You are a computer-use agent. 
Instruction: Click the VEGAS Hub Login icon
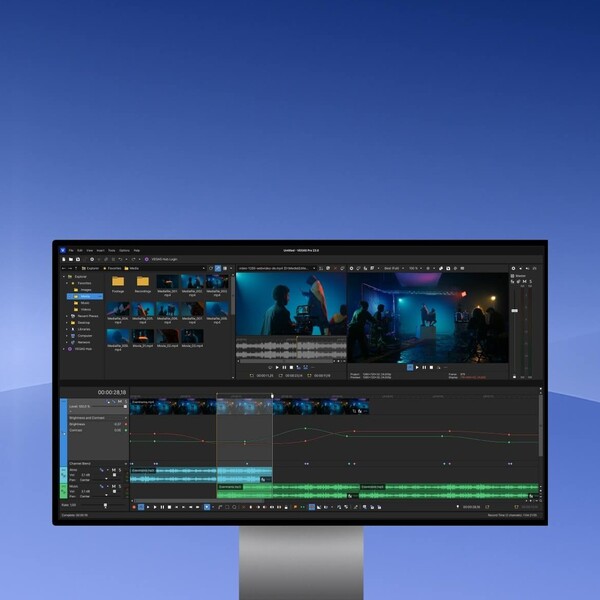[146, 259]
